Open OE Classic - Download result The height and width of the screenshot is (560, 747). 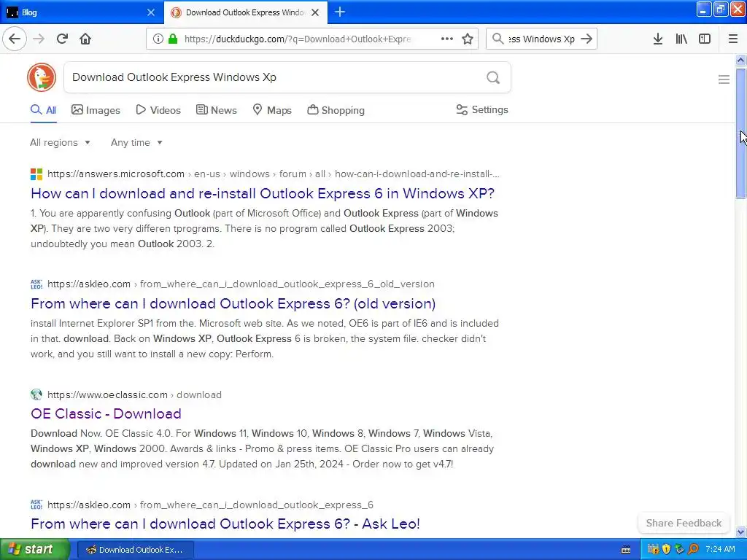pos(106,413)
